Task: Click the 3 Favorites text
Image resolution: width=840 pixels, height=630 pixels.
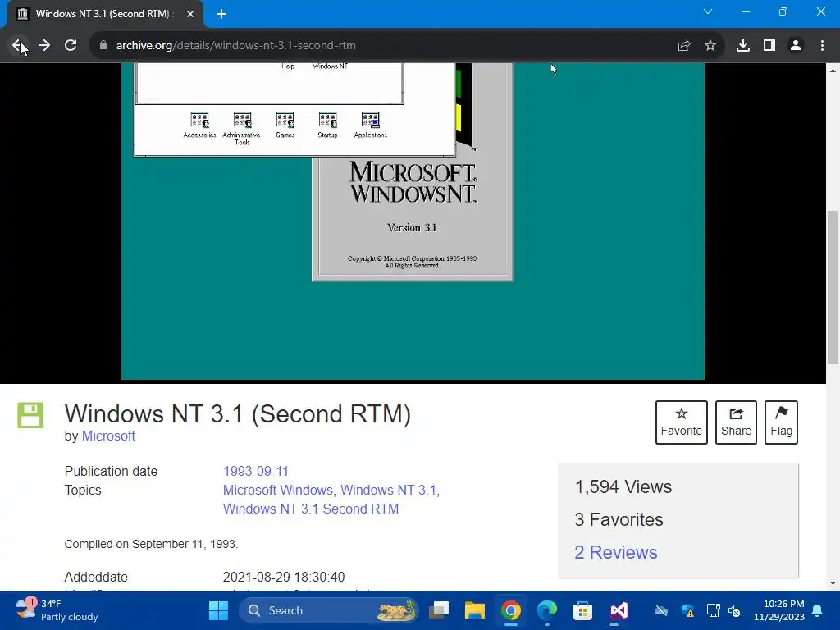Action: click(619, 519)
